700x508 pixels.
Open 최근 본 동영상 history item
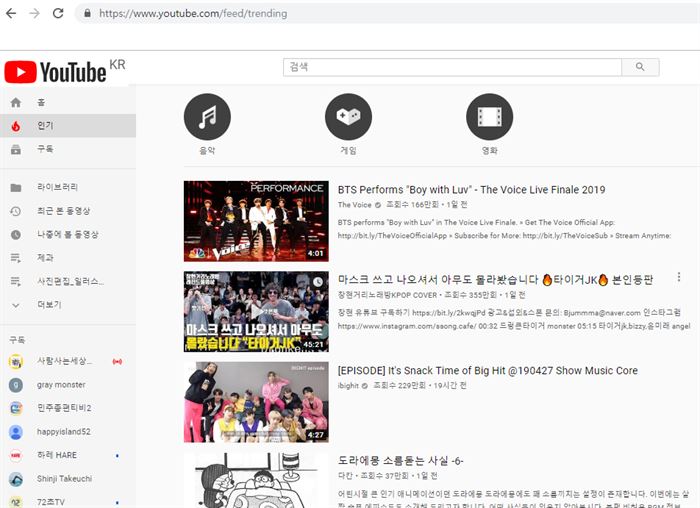coord(63,211)
